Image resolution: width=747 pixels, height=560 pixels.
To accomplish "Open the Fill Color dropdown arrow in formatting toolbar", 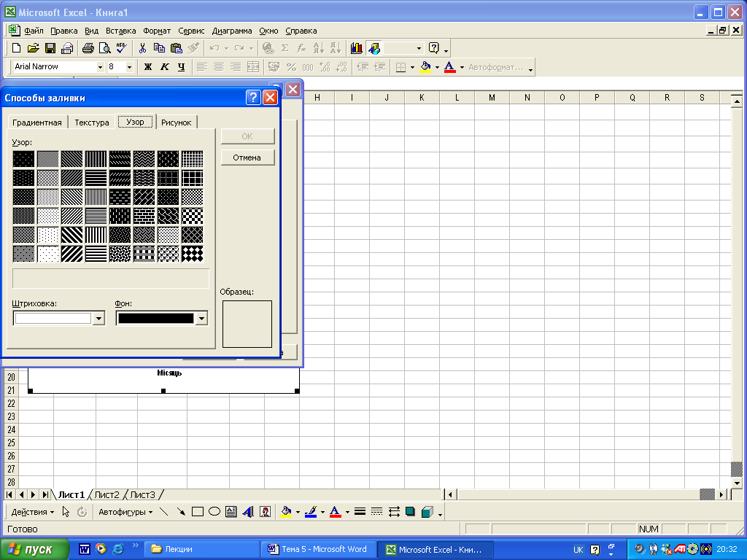I will point(437,67).
